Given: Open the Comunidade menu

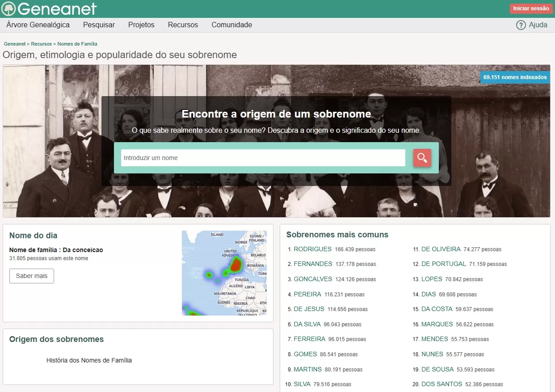Looking at the screenshot, I should (232, 25).
